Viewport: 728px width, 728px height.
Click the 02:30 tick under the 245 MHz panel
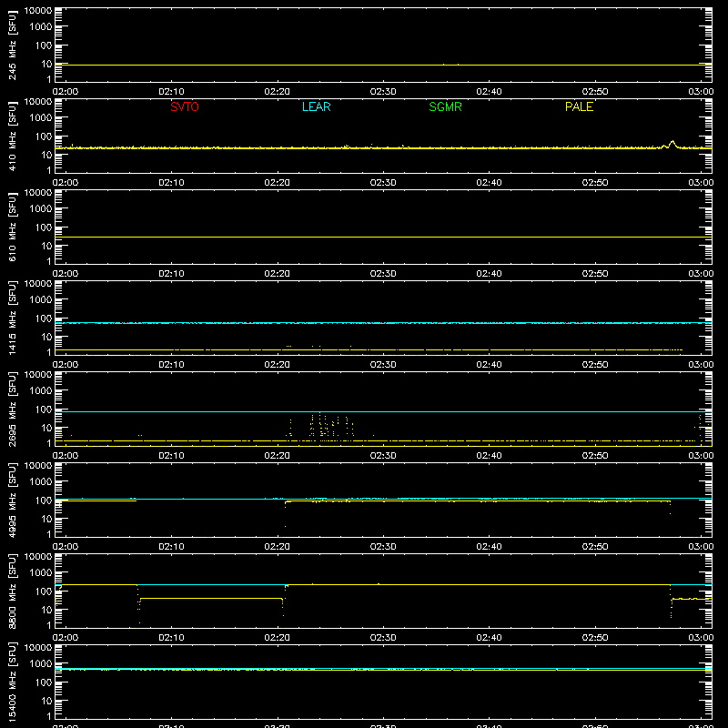pos(383,92)
